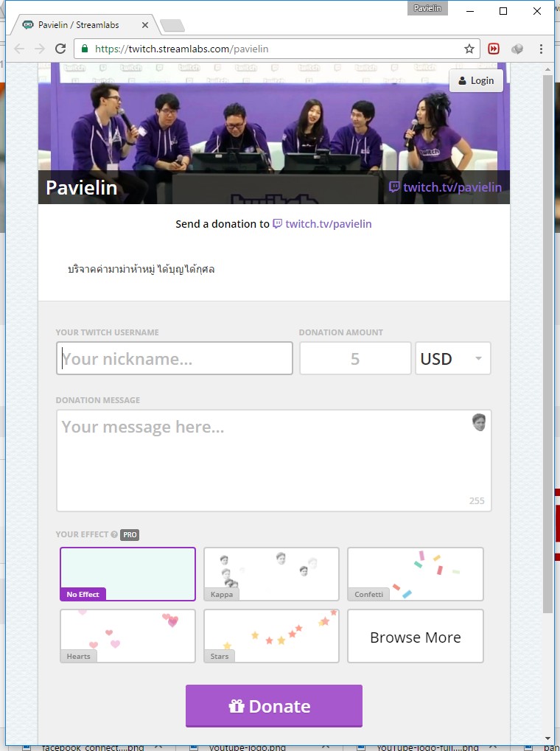The width and height of the screenshot is (560, 751).
Task: Reload the page with refresh icon
Action: 60,49
